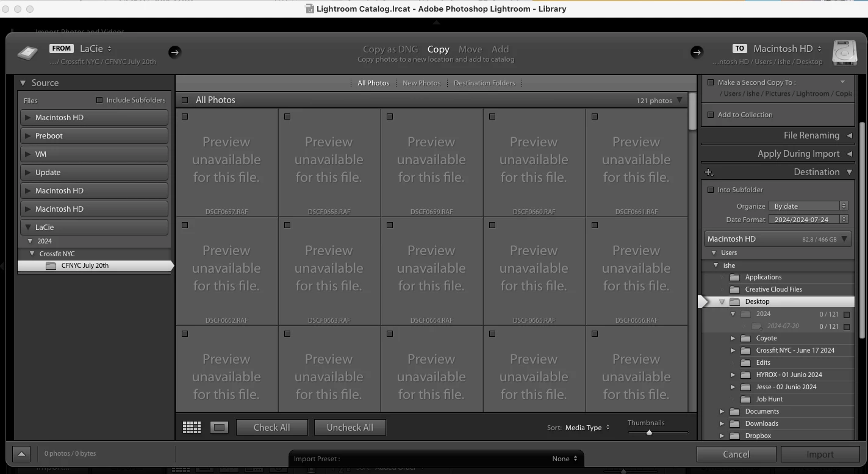Check the DSCF0657.RAF photo checkbox
This screenshot has width=868, height=474.
tap(185, 117)
